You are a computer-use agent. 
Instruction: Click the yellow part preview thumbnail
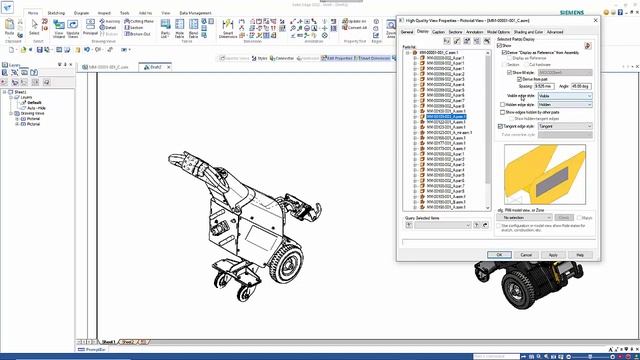[x=545, y=174]
